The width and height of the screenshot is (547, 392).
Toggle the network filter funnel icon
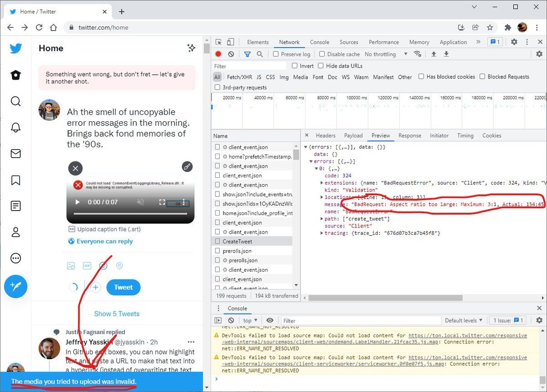[x=247, y=54]
